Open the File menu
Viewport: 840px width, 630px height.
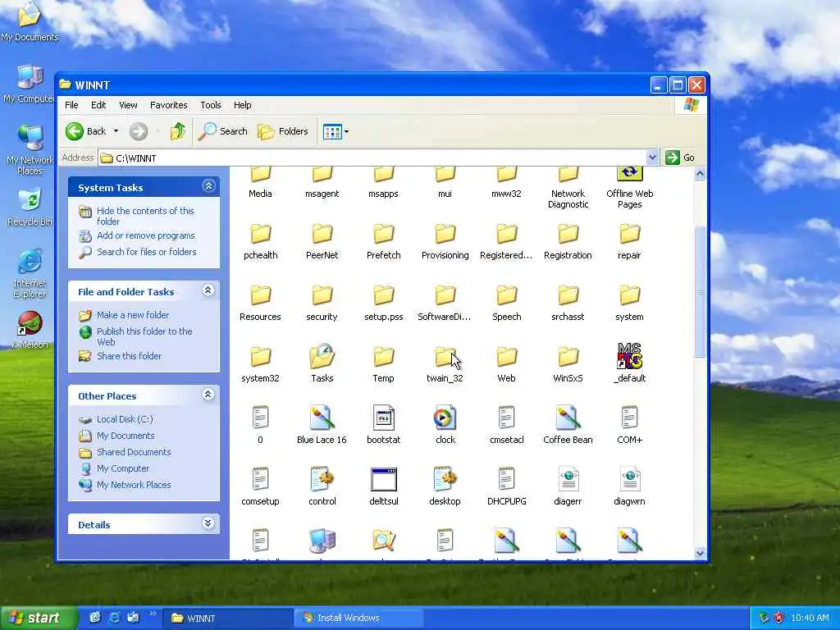click(x=71, y=105)
